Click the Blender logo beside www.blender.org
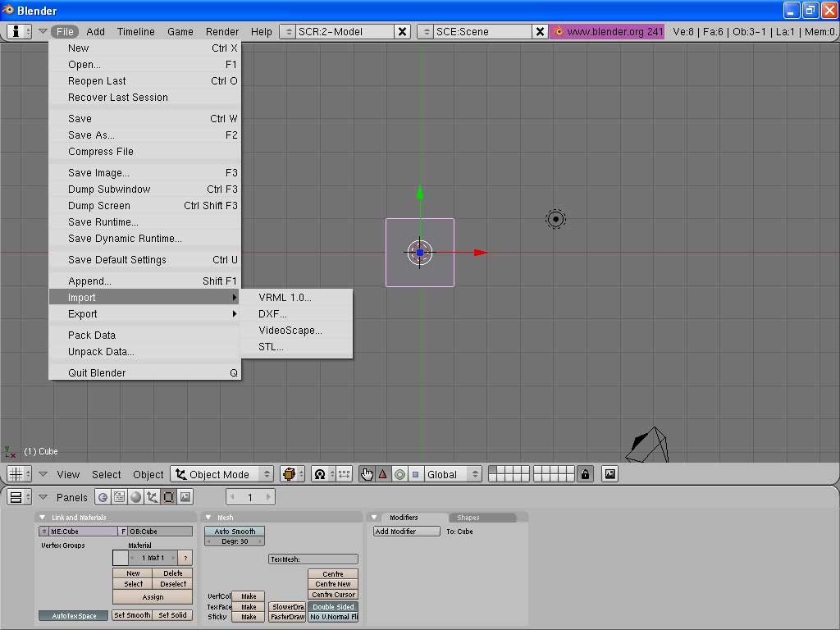The height and width of the screenshot is (630, 840). (x=558, y=32)
